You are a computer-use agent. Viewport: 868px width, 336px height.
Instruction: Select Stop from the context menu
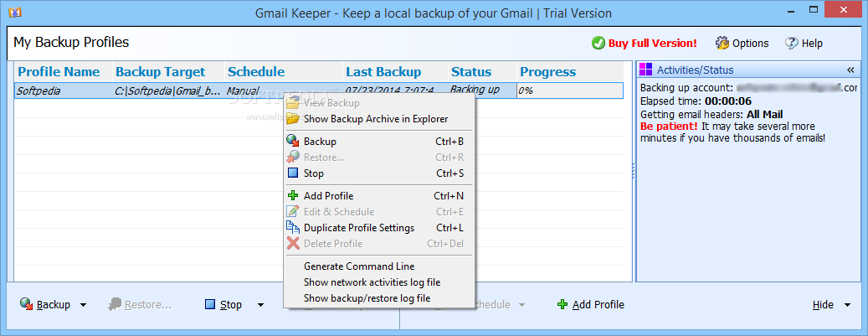[378, 173]
